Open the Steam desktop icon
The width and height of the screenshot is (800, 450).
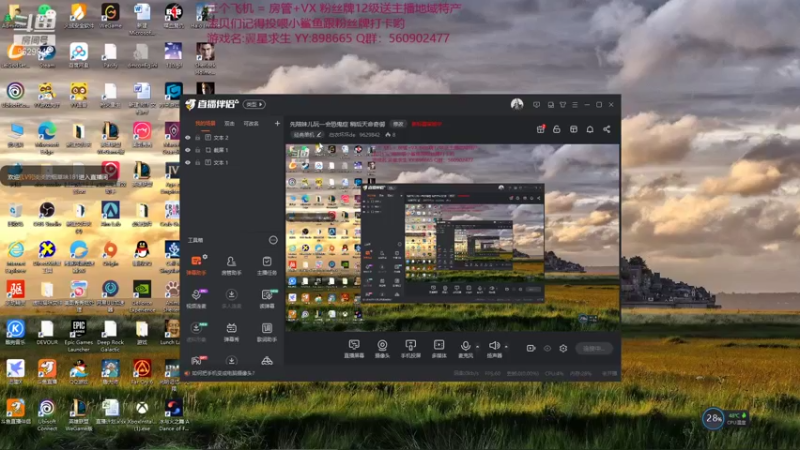47,55
